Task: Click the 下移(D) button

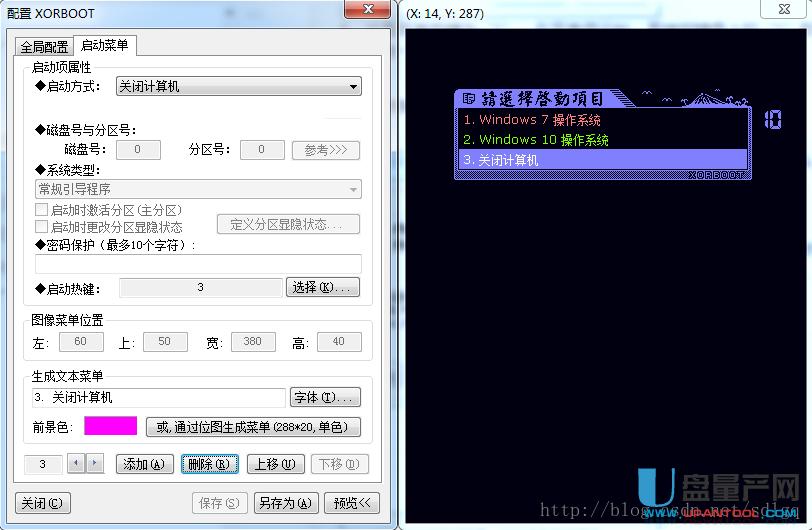Action: (x=339, y=464)
